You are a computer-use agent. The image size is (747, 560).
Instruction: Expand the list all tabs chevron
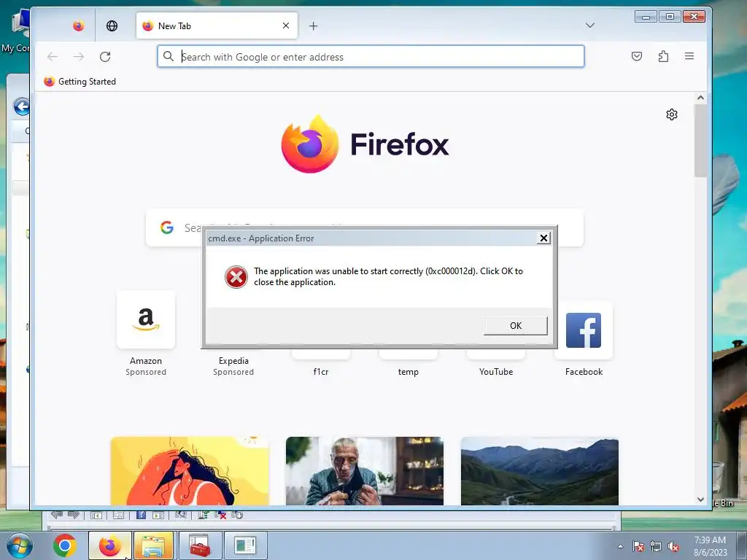click(589, 26)
